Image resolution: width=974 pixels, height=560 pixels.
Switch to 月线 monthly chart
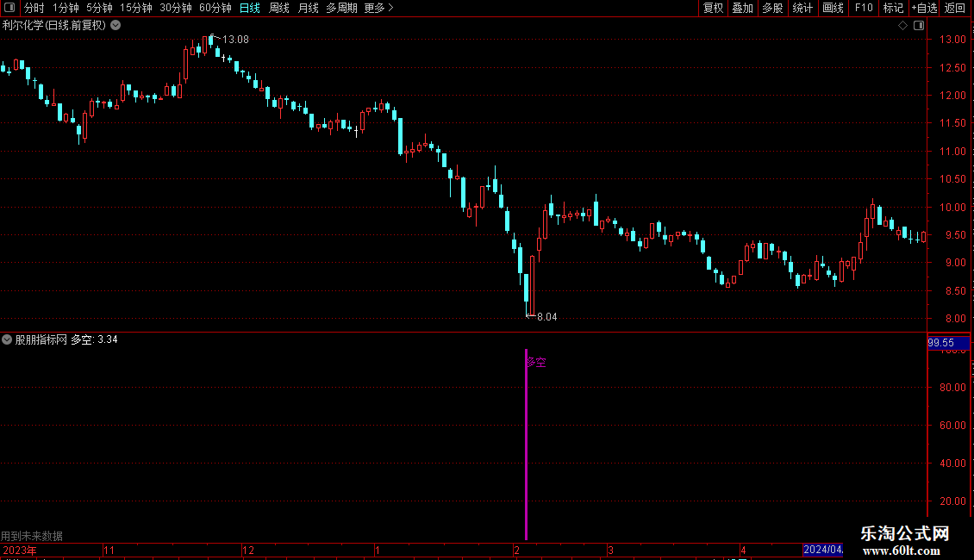coord(308,8)
